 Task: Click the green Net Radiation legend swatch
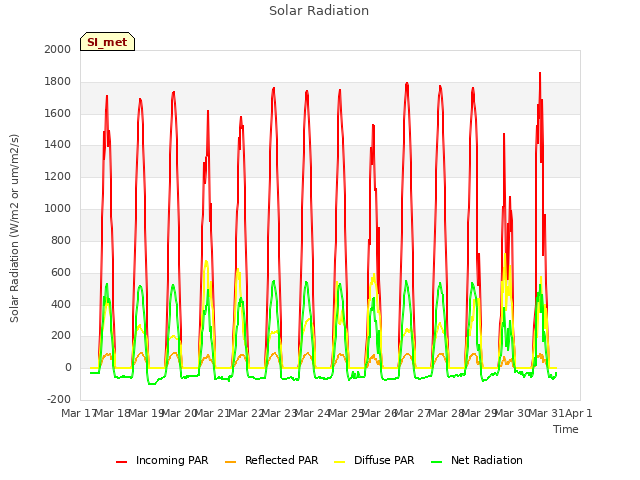(x=437, y=462)
